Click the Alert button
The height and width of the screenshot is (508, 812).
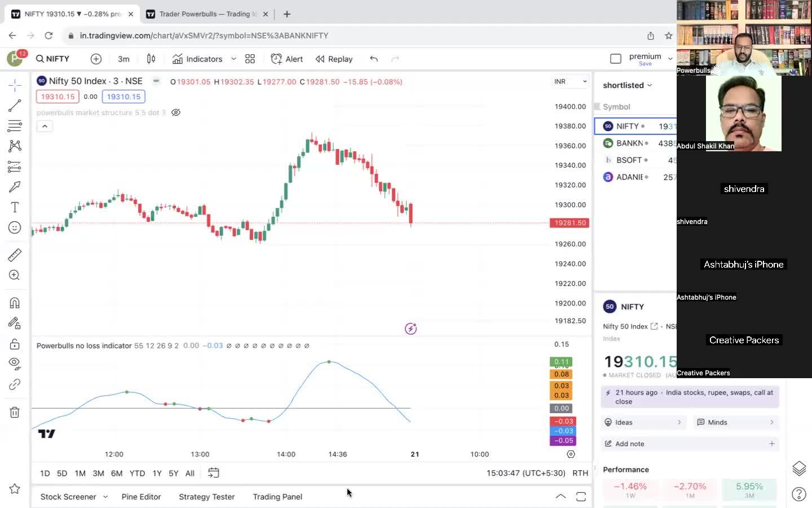point(287,59)
